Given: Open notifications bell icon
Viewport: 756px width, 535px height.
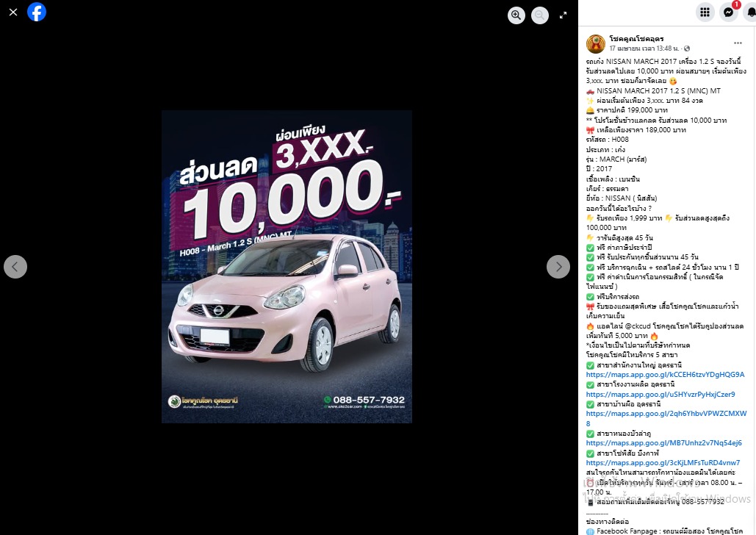Looking at the screenshot, I should pyautogui.click(x=750, y=12).
